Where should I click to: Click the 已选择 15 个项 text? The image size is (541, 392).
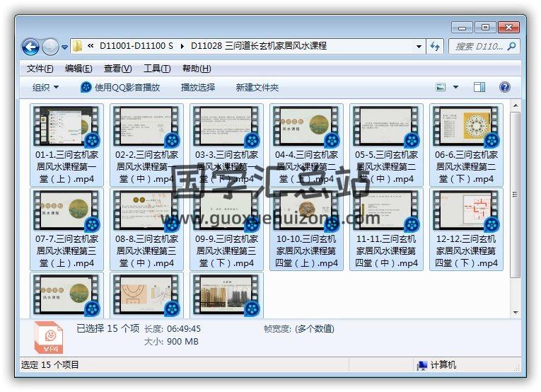(x=107, y=328)
